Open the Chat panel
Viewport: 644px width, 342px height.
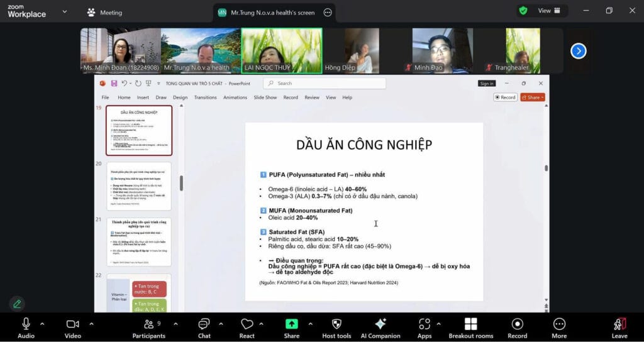pos(204,327)
